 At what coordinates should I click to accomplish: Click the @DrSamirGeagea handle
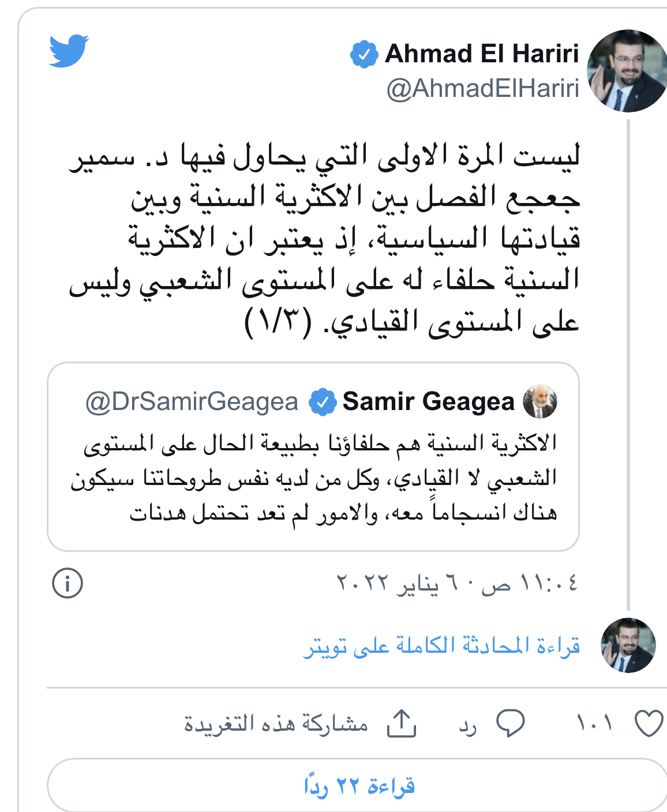[x=192, y=402]
